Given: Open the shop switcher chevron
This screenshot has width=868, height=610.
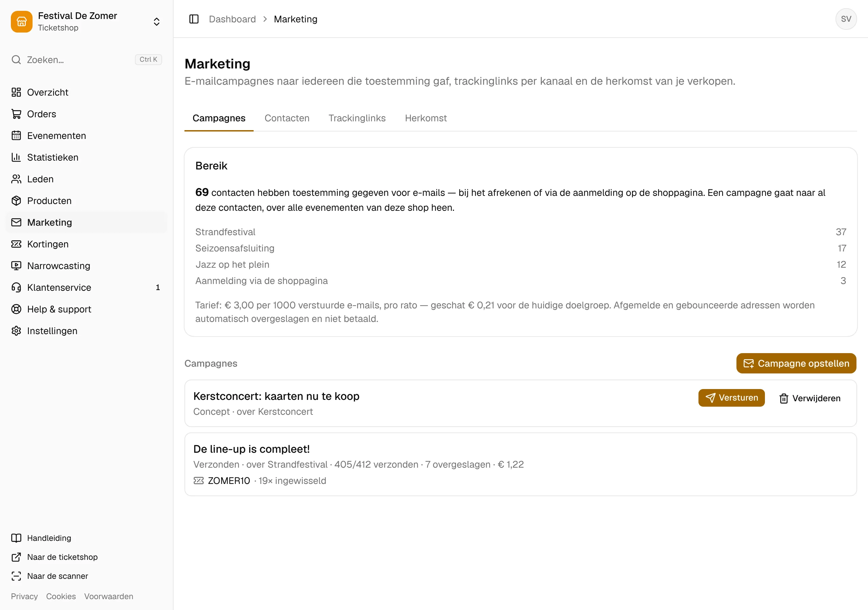Looking at the screenshot, I should coord(157,22).
